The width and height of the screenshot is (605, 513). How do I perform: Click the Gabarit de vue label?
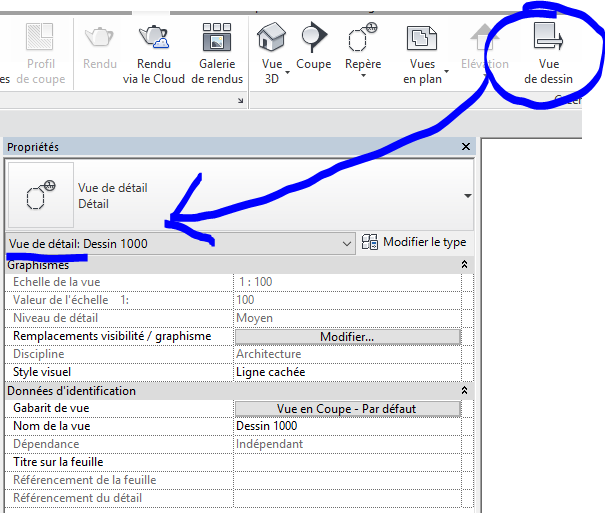click(51, 408)
